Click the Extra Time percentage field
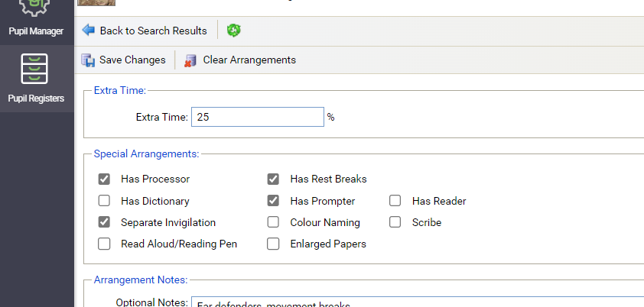Image resolution: width=644 pixels, height=307 pixels. pyautogui.click(x=258, y=117)
